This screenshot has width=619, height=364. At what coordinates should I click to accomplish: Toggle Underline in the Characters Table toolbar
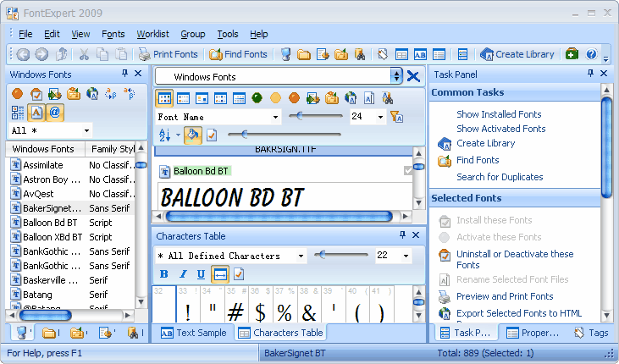[x=201, y=273]
